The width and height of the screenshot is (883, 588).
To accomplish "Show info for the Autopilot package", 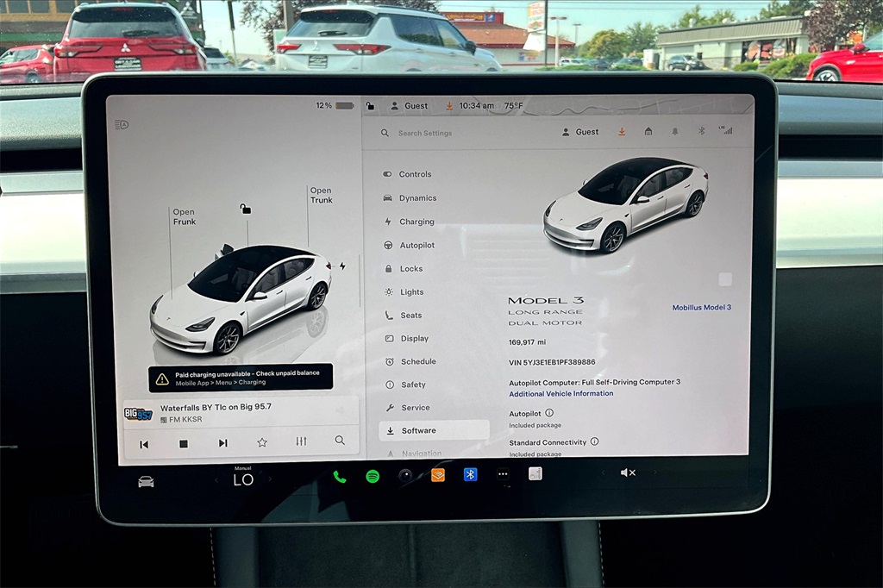I will coord(549,413).
